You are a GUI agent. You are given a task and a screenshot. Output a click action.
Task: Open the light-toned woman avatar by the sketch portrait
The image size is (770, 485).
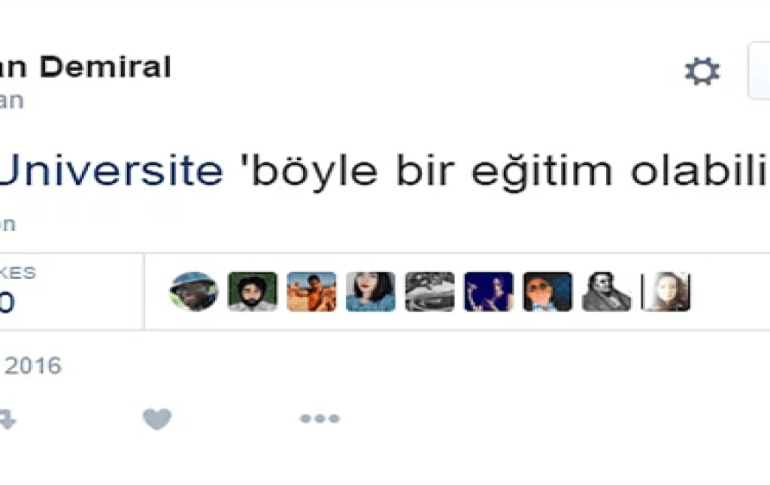[665, 292]
